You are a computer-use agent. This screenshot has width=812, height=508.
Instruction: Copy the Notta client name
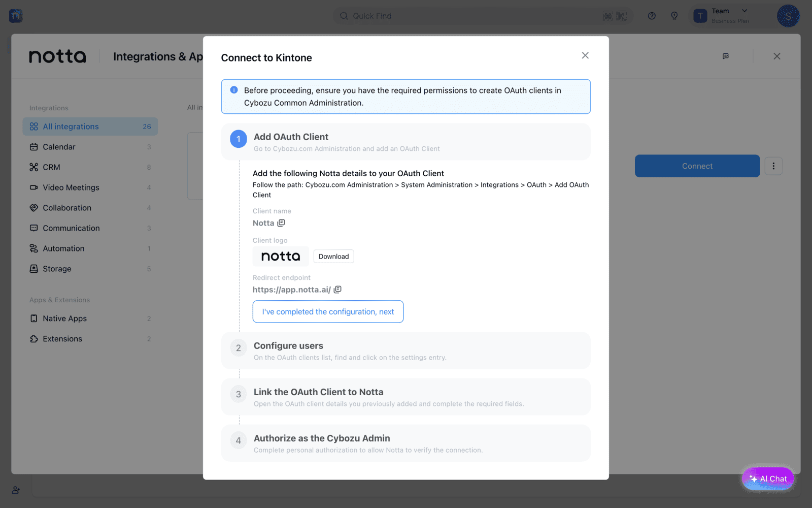click(281, 223)
